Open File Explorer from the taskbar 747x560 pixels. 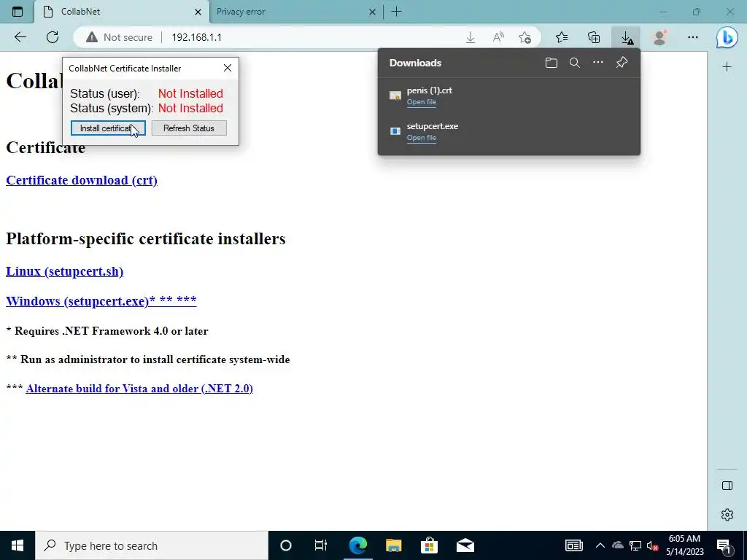click(x=393, y=545)
